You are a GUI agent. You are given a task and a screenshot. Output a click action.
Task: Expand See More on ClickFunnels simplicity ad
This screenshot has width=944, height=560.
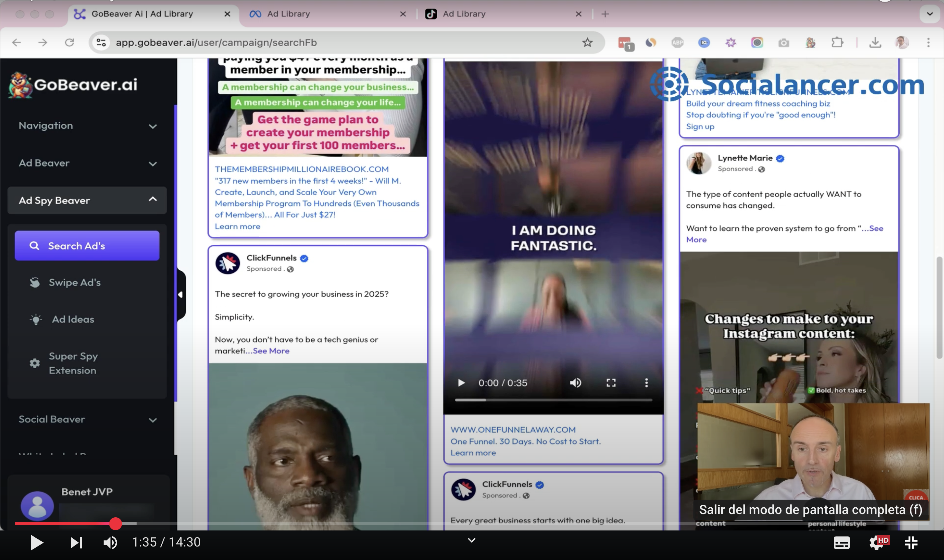[271, 351]
